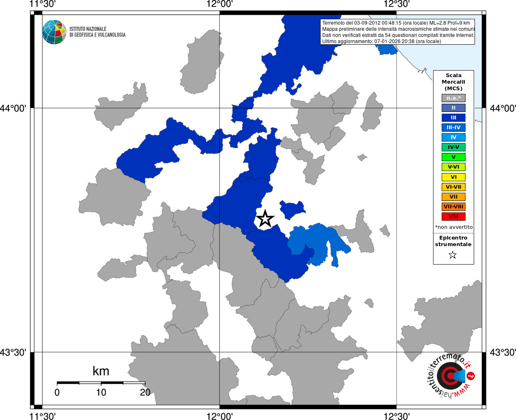Image resolution: width=516 pixels, height=420 pixels.
Task: Click the small dark-blue municipality northeast of the star
Action: tap(292, 210)
